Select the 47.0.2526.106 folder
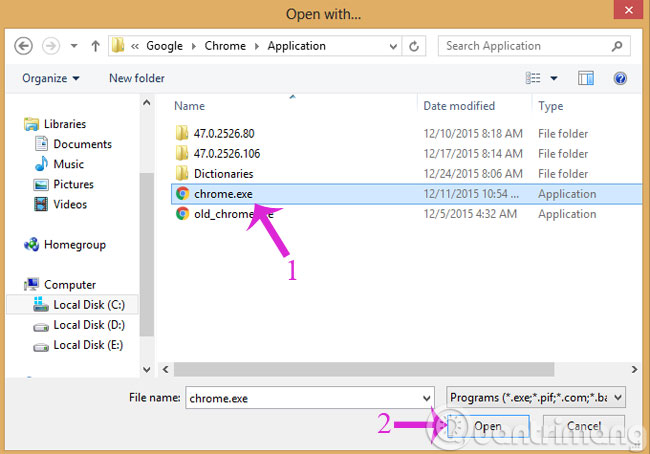Image resolution: width=650 pixels, height=454 pixels. point(227,154)
